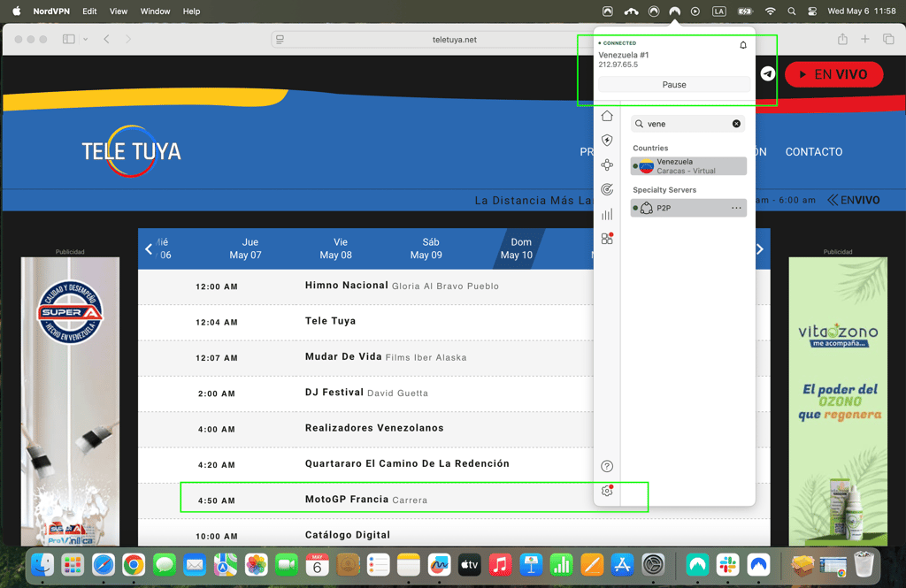Screen dimensions: 906x588
Task: Click the Telegram icon on Tele Tuya page
Action: 767,74
